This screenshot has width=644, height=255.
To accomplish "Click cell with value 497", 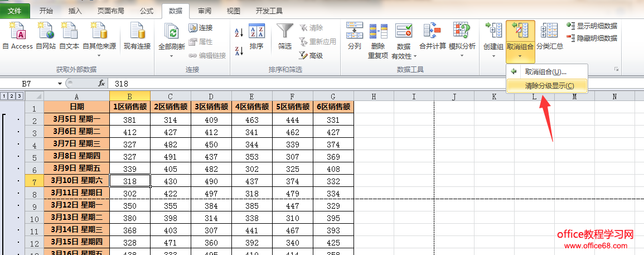I will pyautogui.click(x=211, y=193).
